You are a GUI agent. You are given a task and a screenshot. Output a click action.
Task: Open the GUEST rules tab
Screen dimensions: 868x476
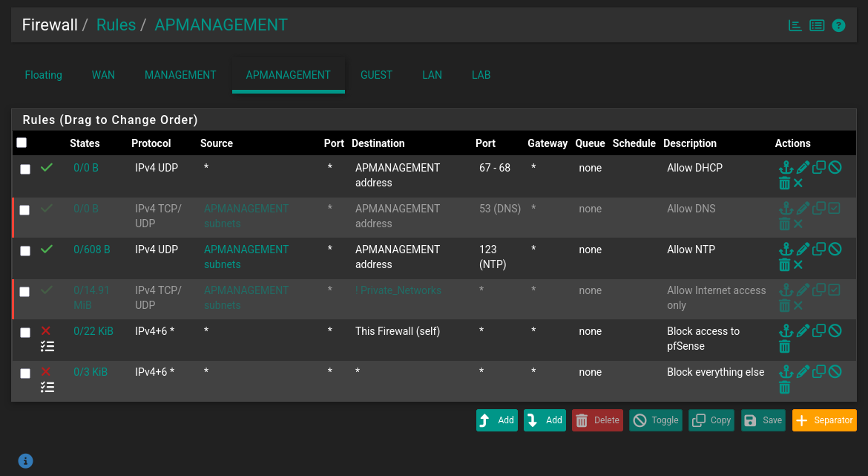pos(376,75)
